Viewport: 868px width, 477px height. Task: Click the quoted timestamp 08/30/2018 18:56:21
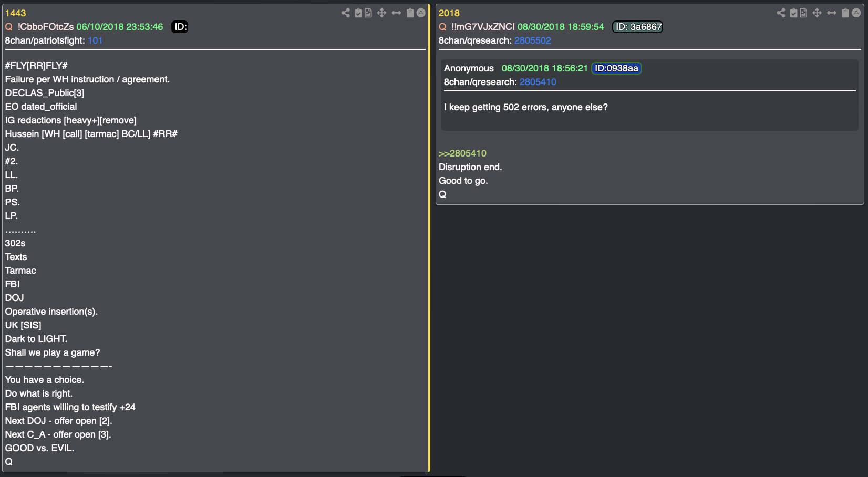coord(544,68)
